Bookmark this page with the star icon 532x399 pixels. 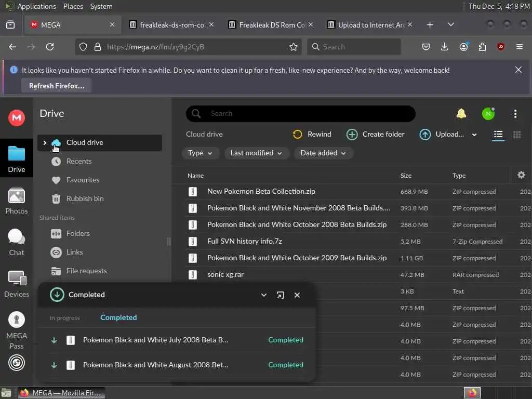click(294, 47)
